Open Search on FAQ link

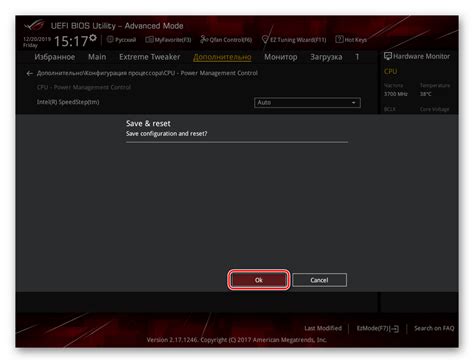(x=434, y=328)
